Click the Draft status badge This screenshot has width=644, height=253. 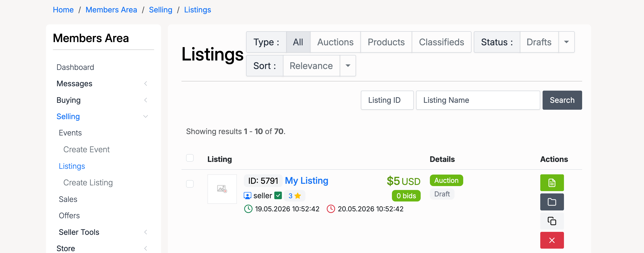[x=442, y=194]
